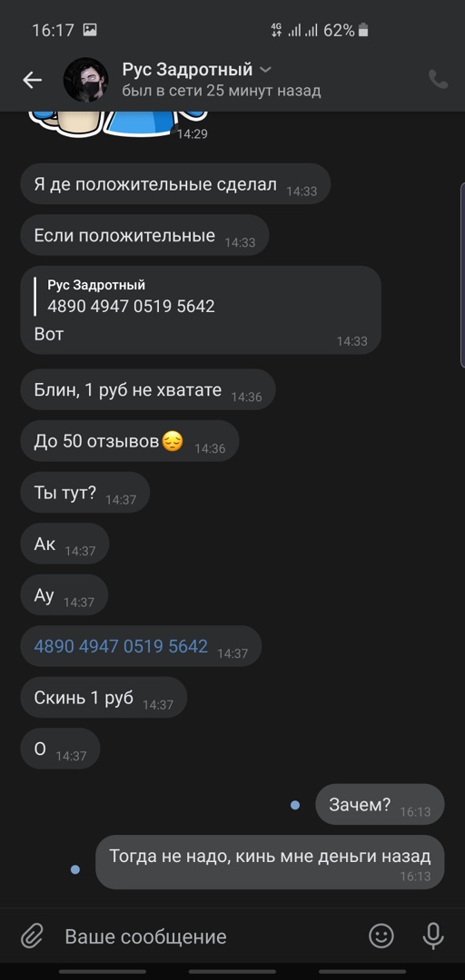
Task: Open the contact's avatar photo
Action: [85, 80]
